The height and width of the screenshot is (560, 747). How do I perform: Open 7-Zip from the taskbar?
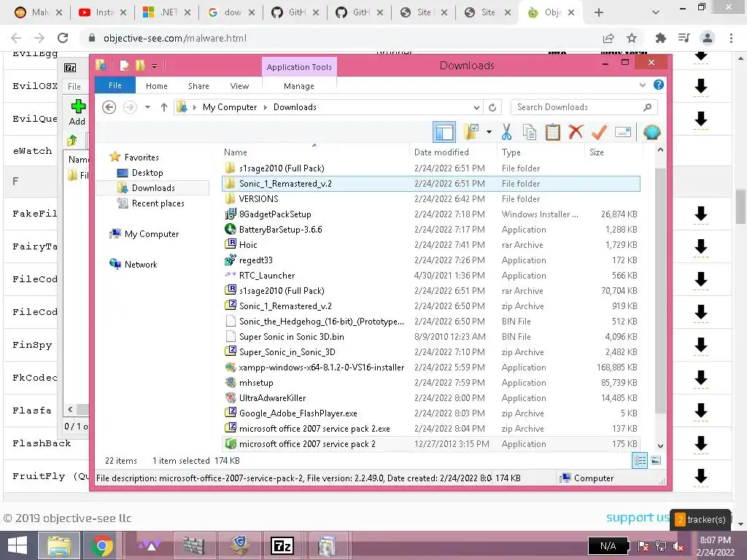coord(282,545)
